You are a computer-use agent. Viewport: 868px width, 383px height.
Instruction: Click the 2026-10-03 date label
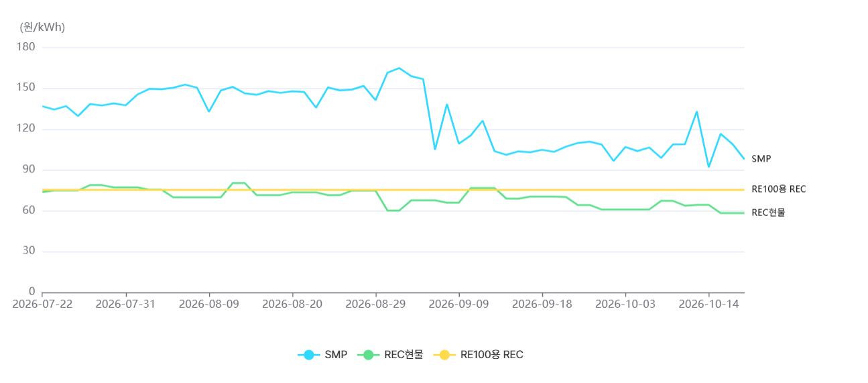625,304
